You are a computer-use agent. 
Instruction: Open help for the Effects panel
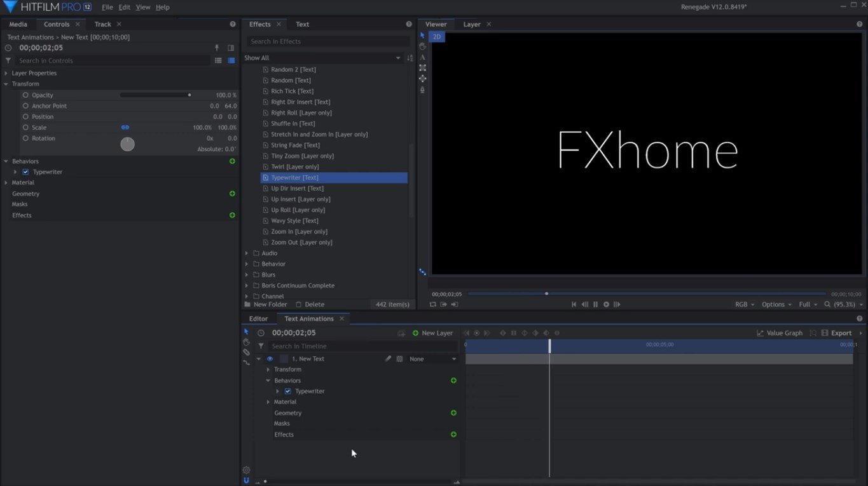[409, 24]
